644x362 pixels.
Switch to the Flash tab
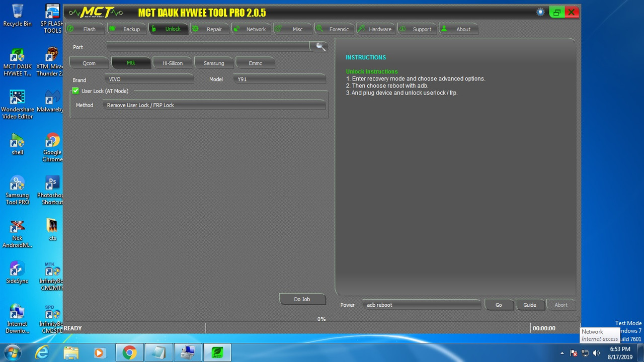pyautogui.click(x=85, y=29)
